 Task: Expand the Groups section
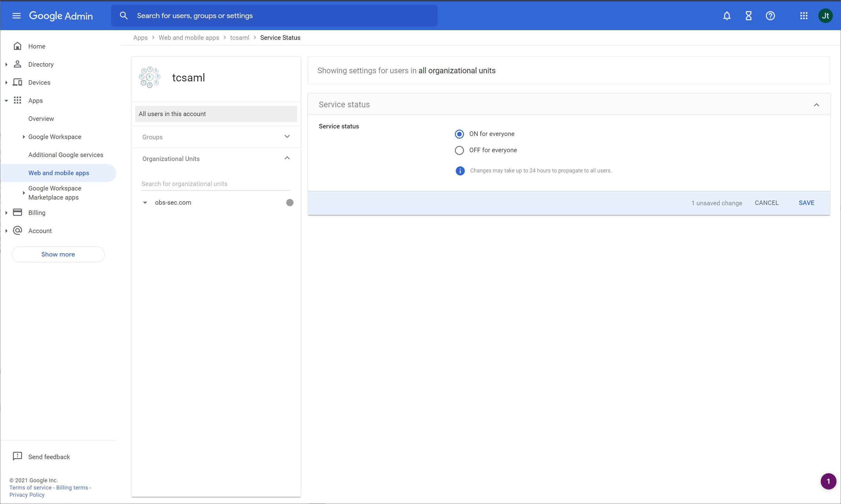287,136
